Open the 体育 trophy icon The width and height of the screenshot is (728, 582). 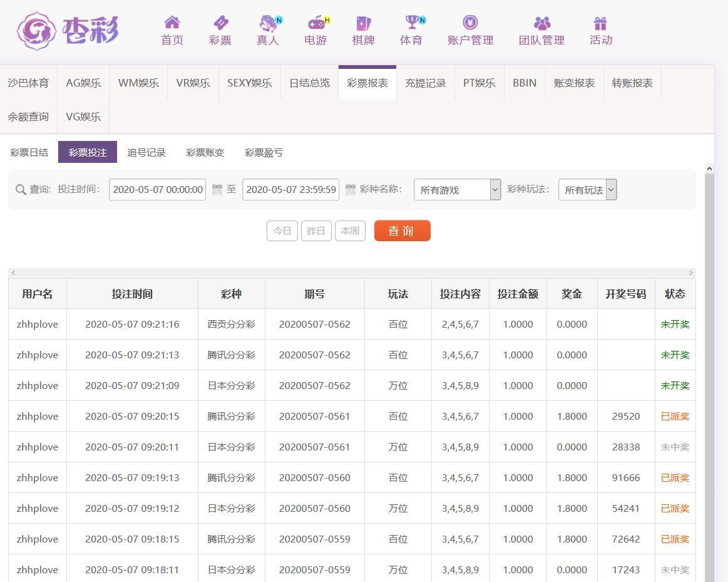tap(411, 23)
